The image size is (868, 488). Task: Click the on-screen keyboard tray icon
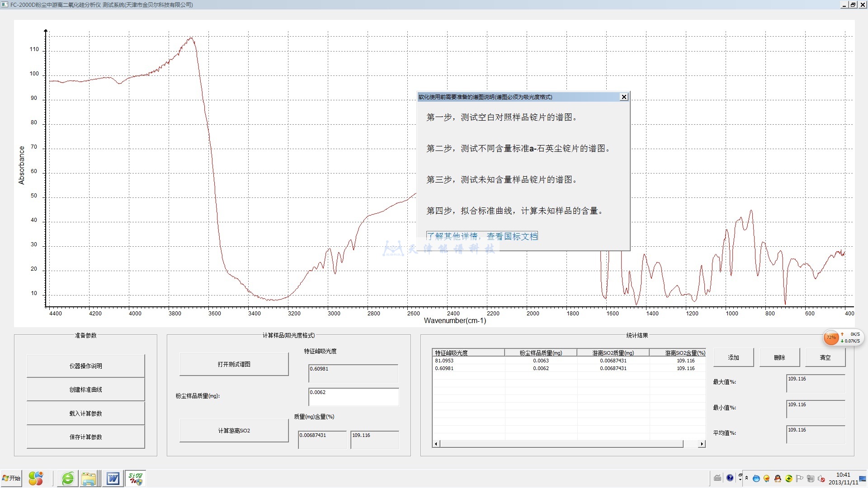[x=717, y=478]
